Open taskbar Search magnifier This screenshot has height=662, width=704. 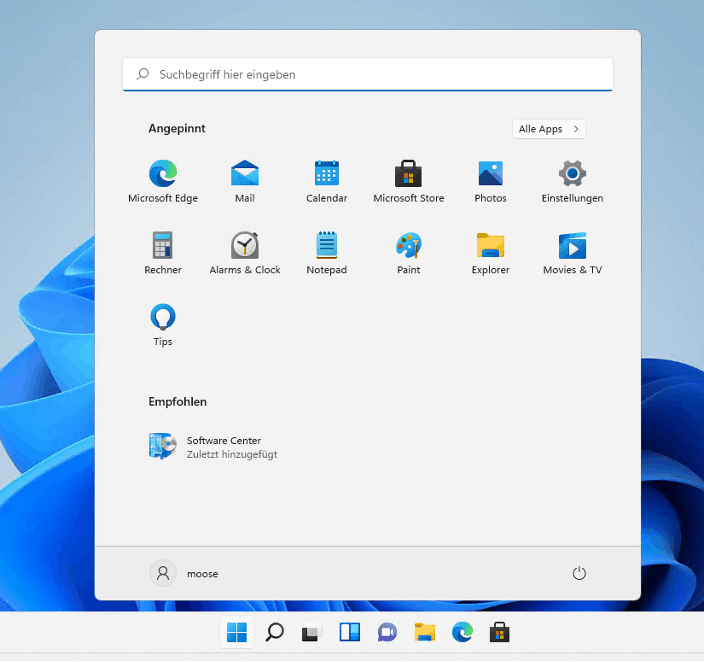(274, 633)
